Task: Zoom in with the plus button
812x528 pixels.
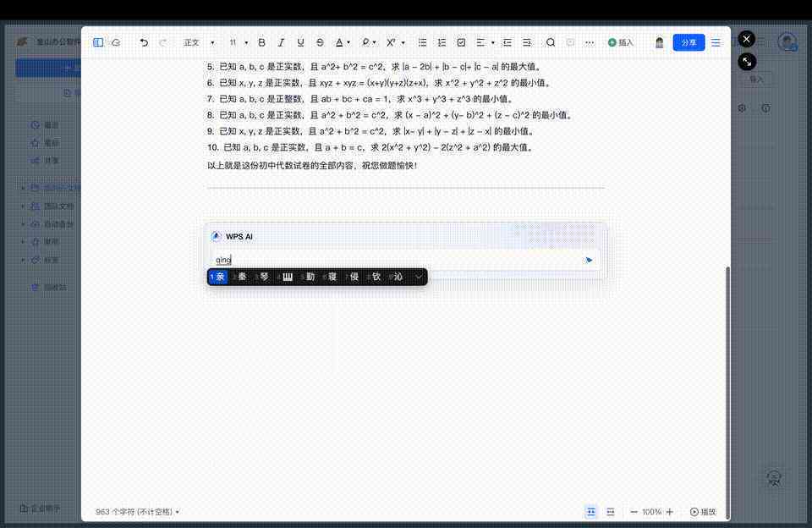Action: (670, 511)
